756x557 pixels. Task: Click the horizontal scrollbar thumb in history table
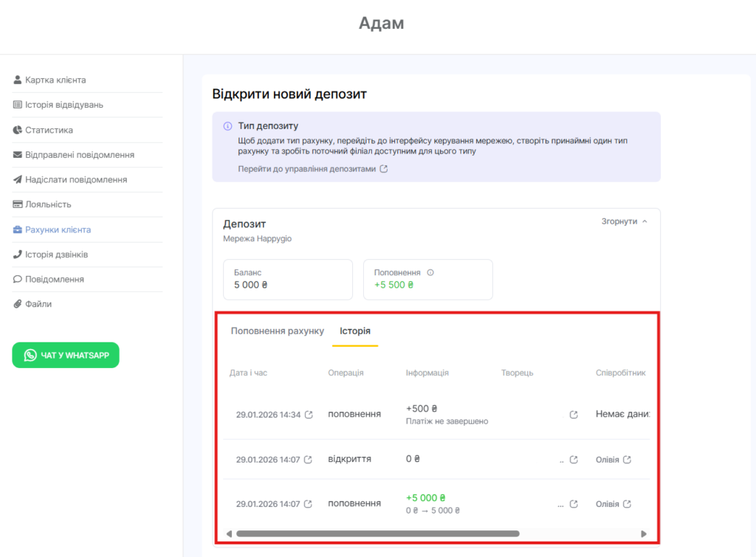tap(377, 533)
